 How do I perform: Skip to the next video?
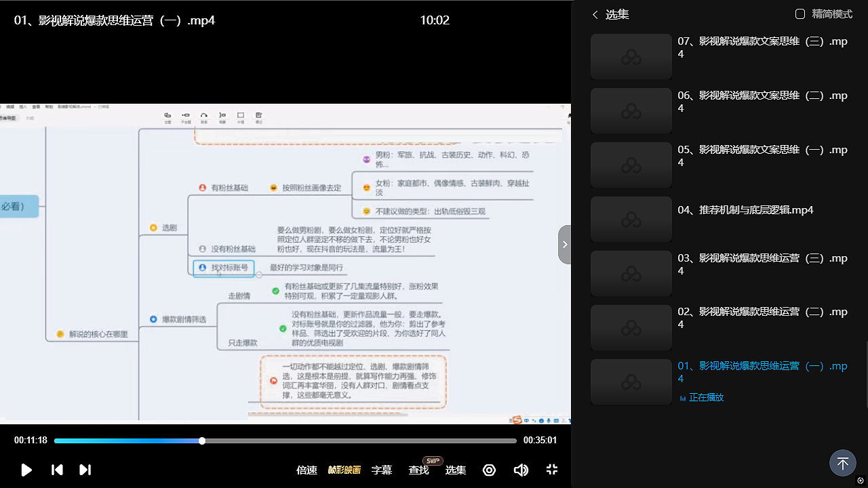[x=85, y=470]
